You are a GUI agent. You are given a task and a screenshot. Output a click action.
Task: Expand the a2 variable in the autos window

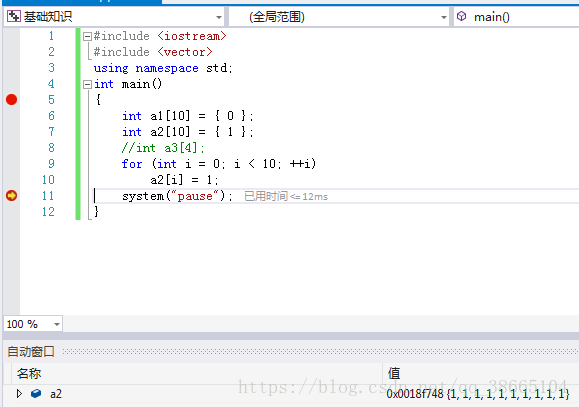(19, 394)
